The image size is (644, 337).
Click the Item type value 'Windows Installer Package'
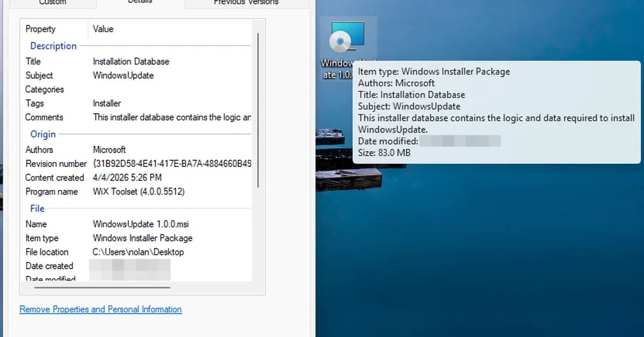tap(143, 238)
